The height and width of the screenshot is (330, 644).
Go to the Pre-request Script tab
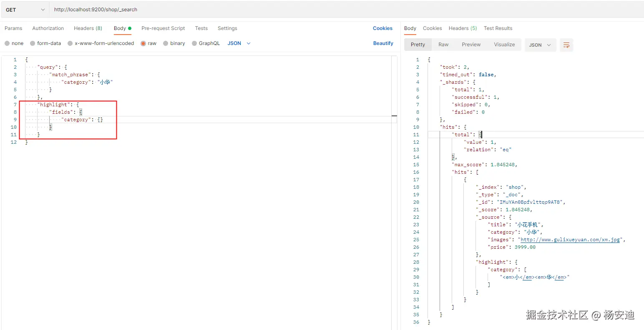(x=163, y=28)
